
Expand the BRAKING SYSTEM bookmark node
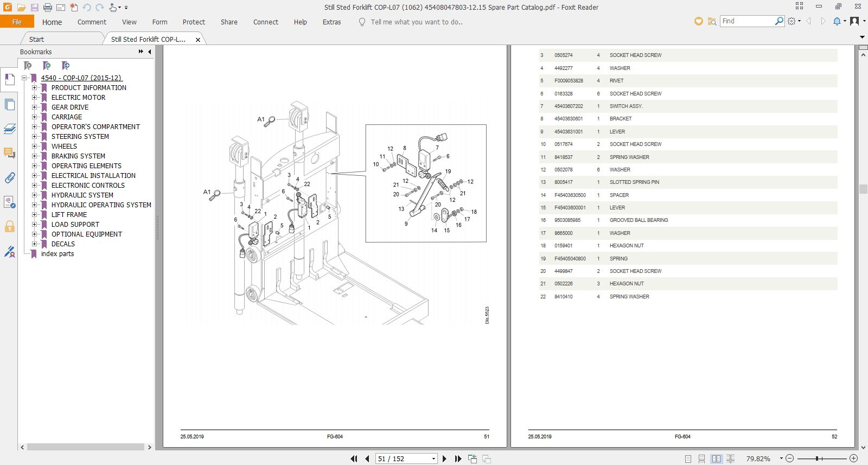coord(34,156)
